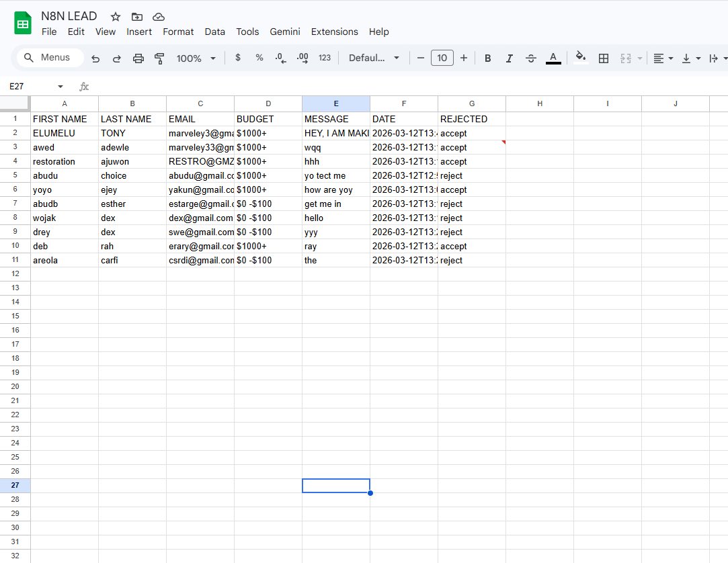
Task: Open the Format menu
Action: 178,32
